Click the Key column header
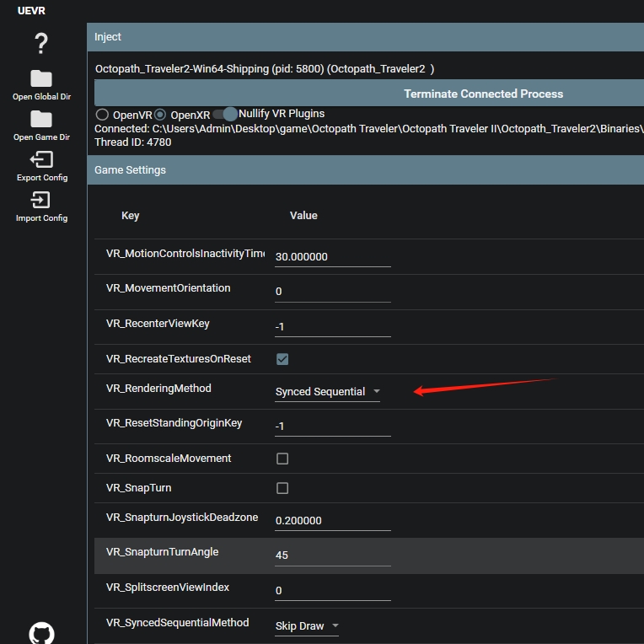Viewport: 644px width, 644px height. click(130, 216)
